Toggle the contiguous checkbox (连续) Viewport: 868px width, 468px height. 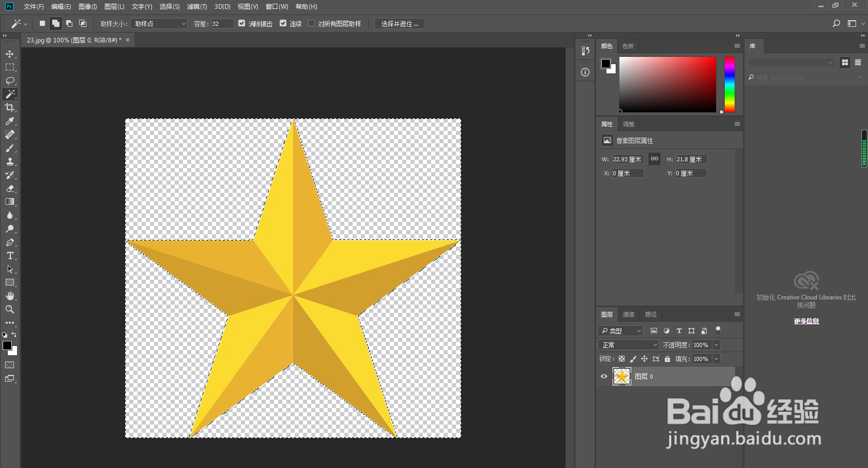[x=283, y=23]
